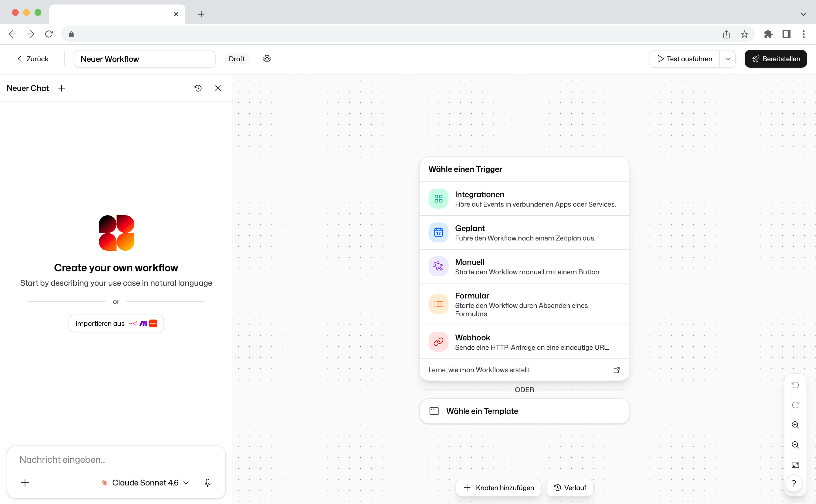Open the chat history icon
Image resolution: width=816 pixels, height=504 pixels.
[x=198, y=88]
